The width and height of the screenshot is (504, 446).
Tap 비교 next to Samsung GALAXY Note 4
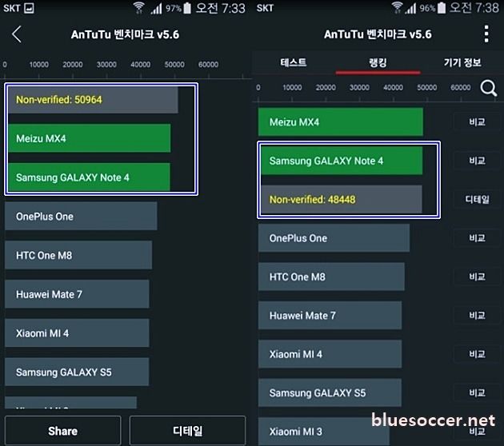(x=477, y=161)
